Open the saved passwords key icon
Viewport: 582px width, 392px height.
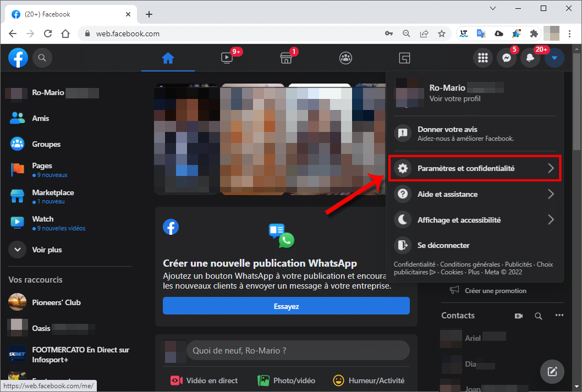(x=388, y=34)
